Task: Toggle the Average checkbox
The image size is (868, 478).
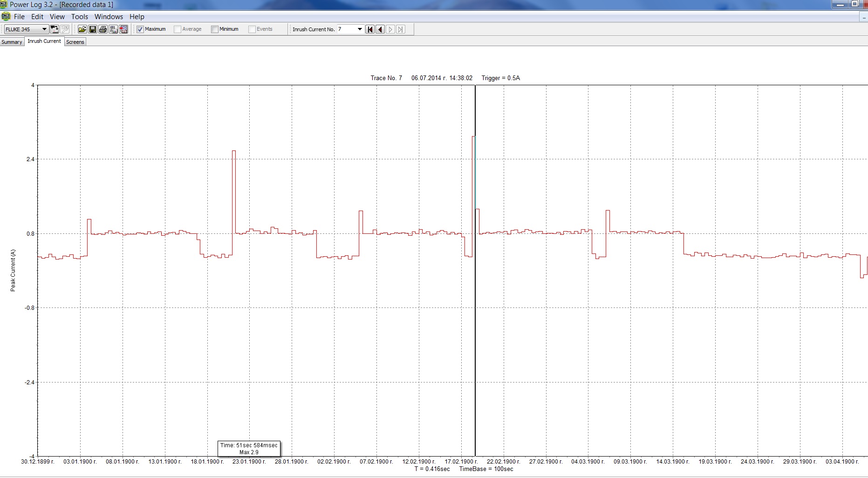Action: (178, 29)
